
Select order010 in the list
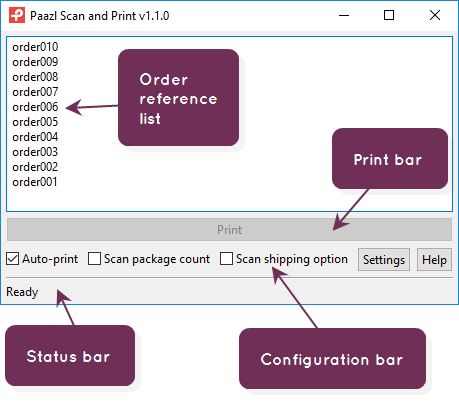tap(35, 47)
